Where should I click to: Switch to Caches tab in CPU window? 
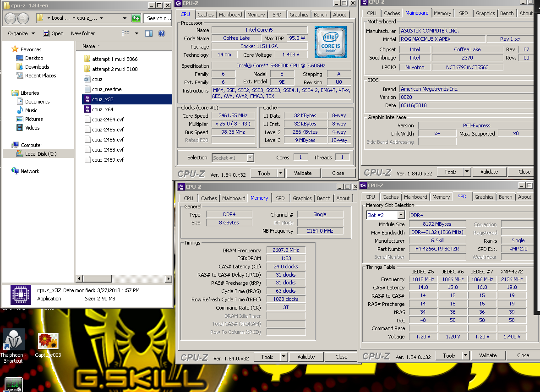tap(205, 15)
